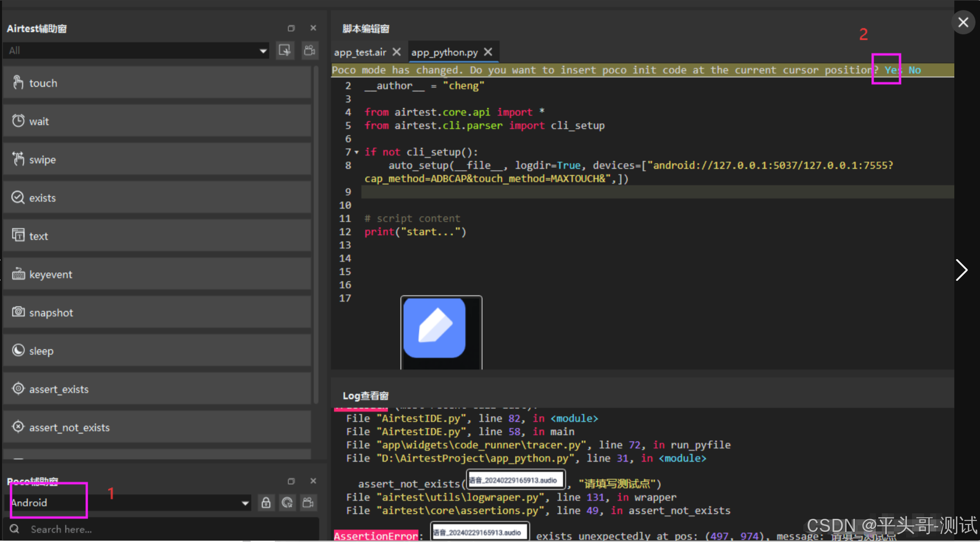
Task: Close the Poco assistant panel
Action: click(x=313, y=481)
